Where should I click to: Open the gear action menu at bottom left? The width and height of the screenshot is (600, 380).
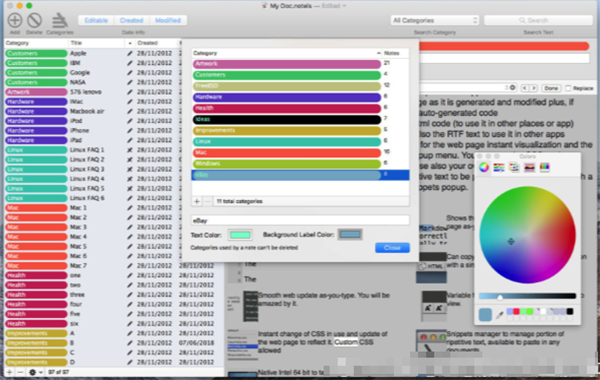coord(34,372)
